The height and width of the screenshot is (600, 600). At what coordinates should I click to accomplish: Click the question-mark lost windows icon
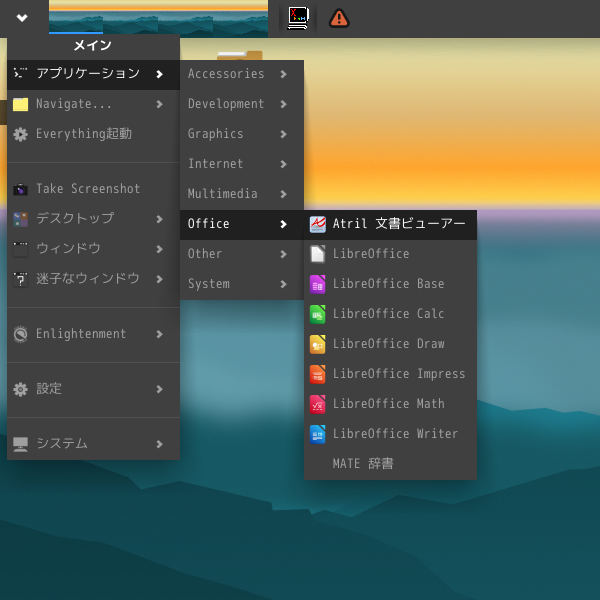(20, 279)
